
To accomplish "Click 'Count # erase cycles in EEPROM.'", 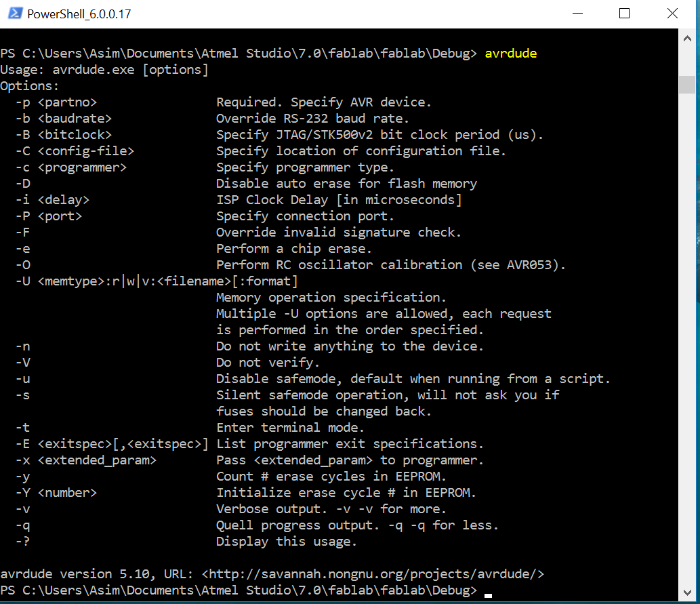I will pos(331,477).
